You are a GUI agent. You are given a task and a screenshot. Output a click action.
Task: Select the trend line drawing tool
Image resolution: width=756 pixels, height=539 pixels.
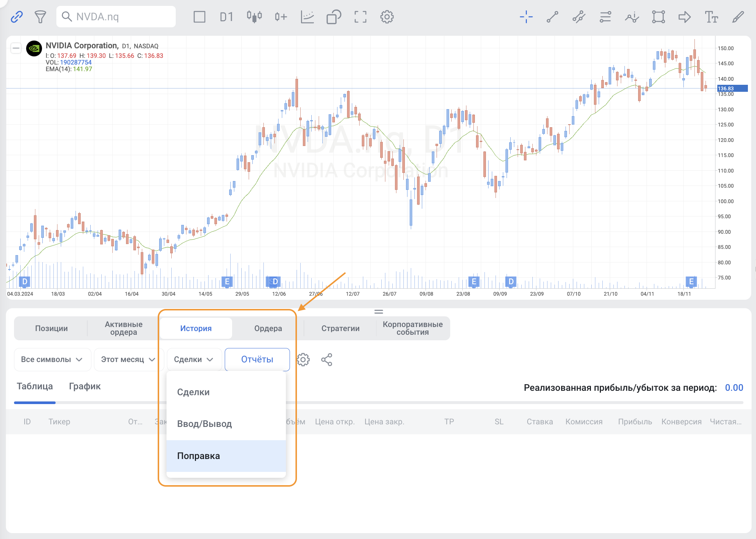(552, 17)
